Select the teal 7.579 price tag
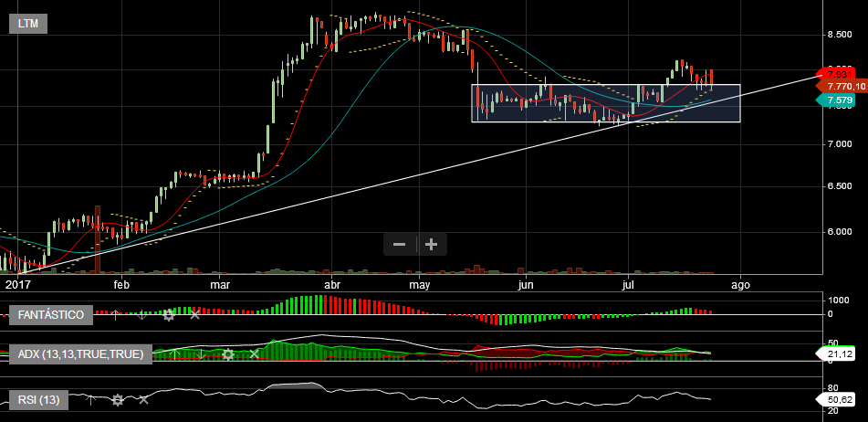This screenshot has height=422, width=868. (836, 100)
